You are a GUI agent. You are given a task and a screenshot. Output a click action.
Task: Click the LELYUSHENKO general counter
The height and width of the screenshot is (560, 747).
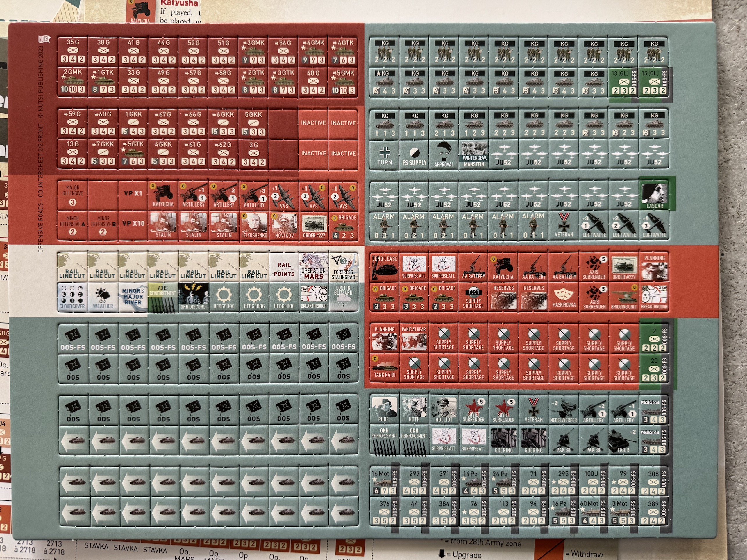(x=254, y=226)
